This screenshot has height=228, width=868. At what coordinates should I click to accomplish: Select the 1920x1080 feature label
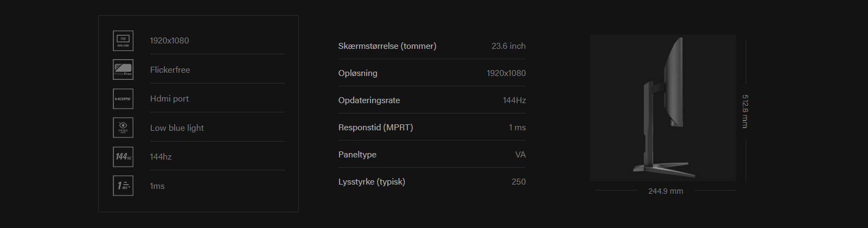click(x=169, y=41)
